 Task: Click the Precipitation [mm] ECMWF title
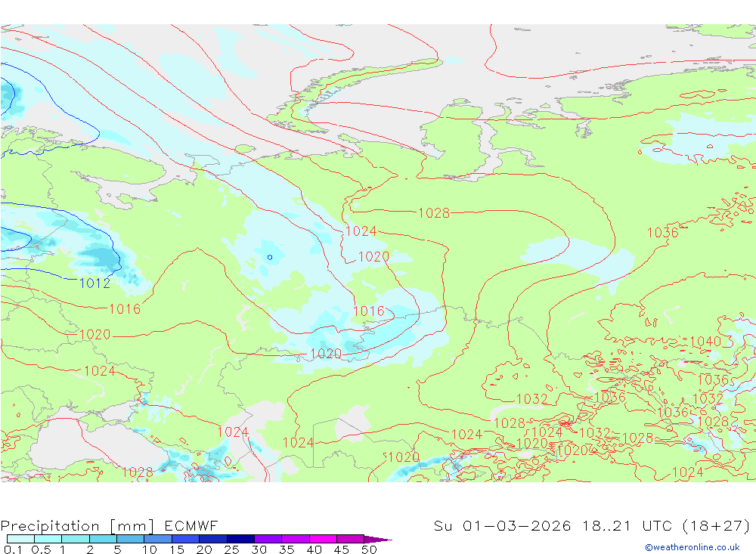[x=109, y=525]
